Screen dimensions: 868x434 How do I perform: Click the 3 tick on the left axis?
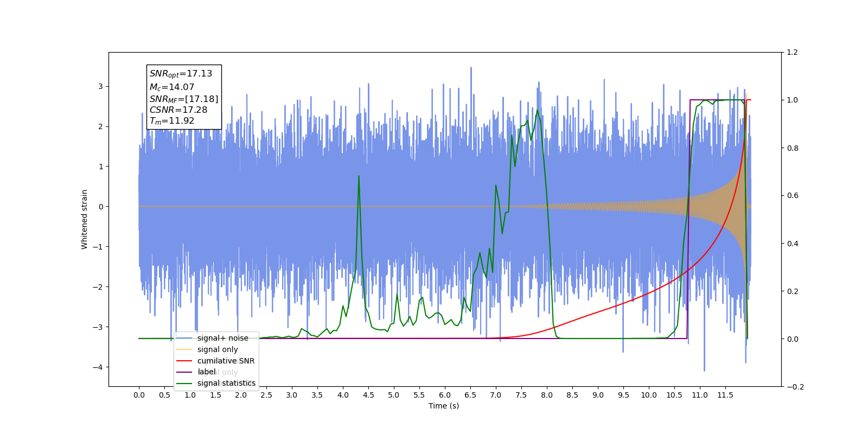100,86
